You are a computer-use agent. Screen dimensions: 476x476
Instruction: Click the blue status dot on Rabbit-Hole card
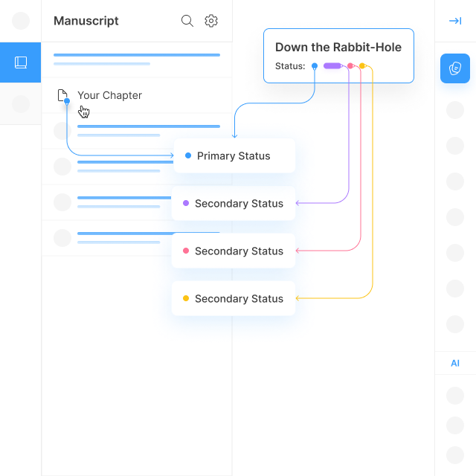[315, 65]
